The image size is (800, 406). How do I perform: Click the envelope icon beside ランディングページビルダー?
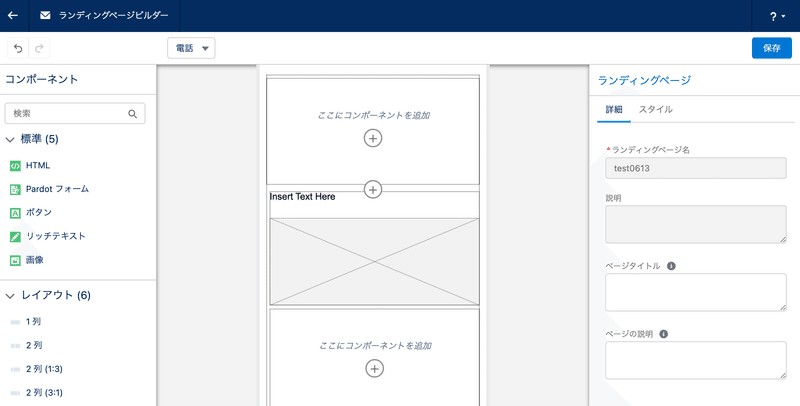[x=45, y=15]
